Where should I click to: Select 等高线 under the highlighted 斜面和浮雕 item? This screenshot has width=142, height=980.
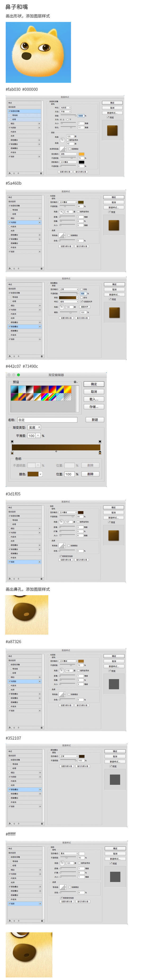[15, 115]
